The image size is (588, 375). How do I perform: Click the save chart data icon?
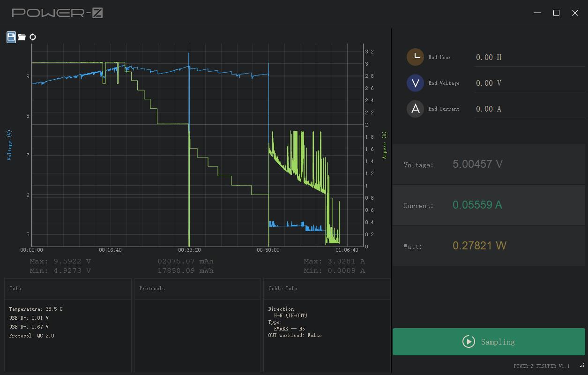11,37
